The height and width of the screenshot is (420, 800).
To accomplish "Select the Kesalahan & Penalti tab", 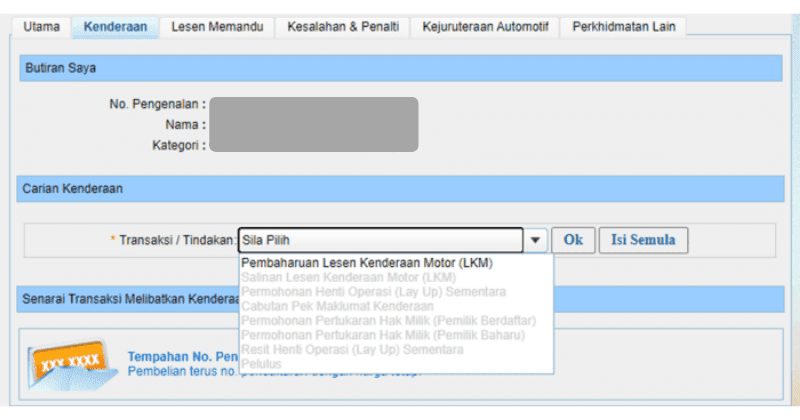I will click(x=343, y=27).
